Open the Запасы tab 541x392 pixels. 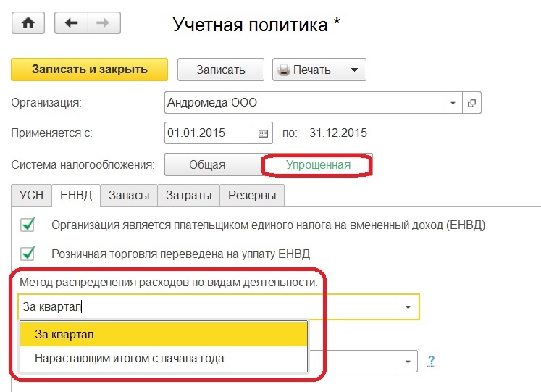click(x=129, y=195)
